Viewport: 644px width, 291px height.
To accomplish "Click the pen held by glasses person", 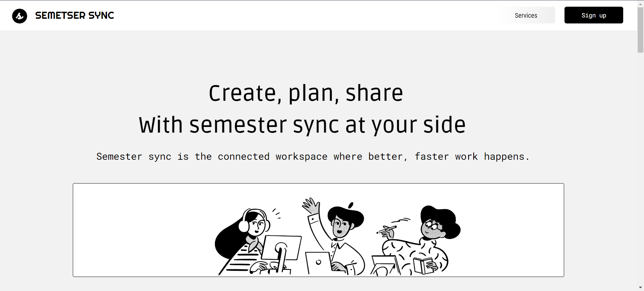I will 387,230.
